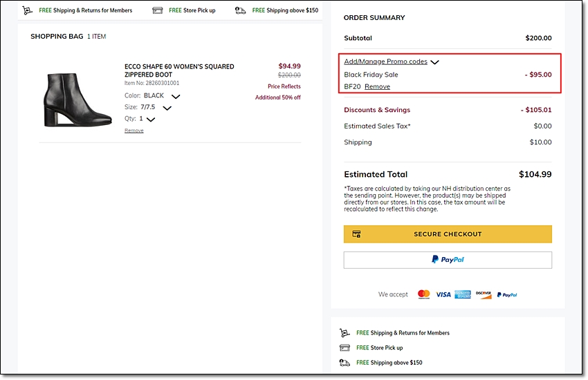Click the Discover payment icon
Viewport: 588px width, 380px height.
[484, 294]
